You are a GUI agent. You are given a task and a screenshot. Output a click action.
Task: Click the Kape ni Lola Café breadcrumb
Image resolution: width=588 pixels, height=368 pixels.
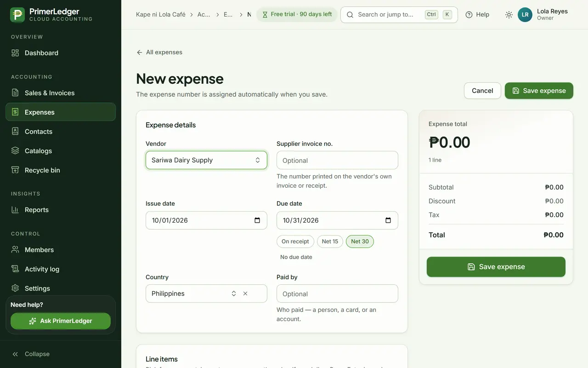(x=161, y=15)
